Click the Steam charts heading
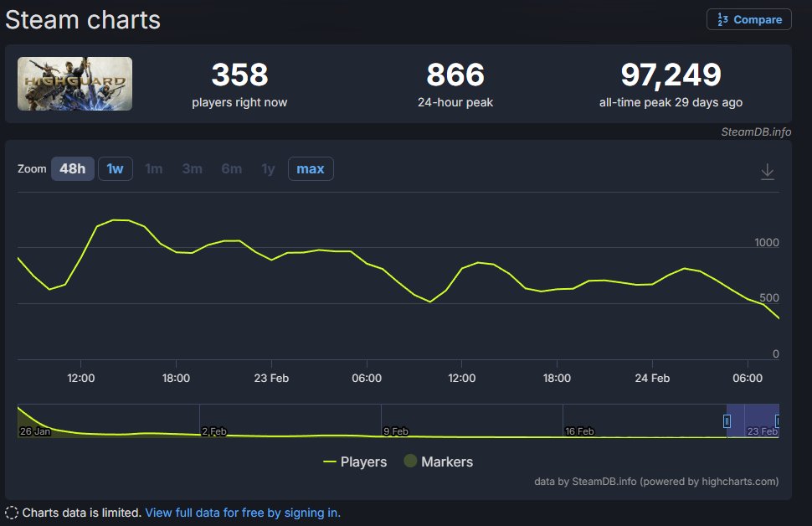 pos(83,20)
